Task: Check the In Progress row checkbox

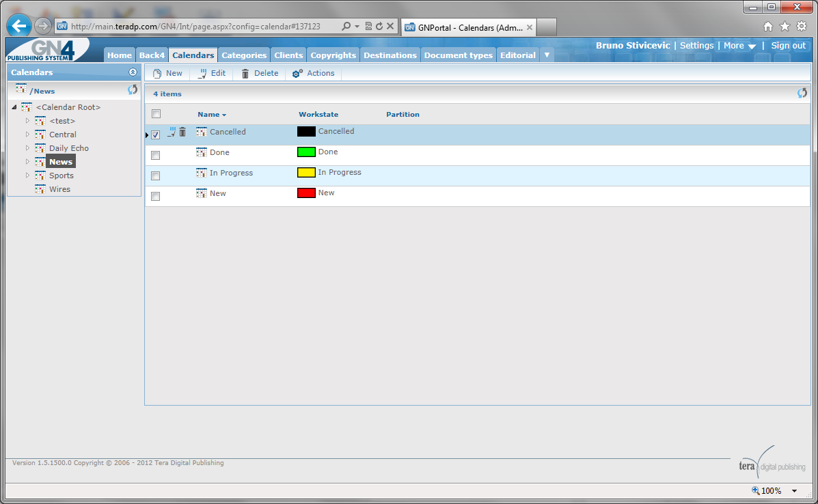Action: [155, 176]
